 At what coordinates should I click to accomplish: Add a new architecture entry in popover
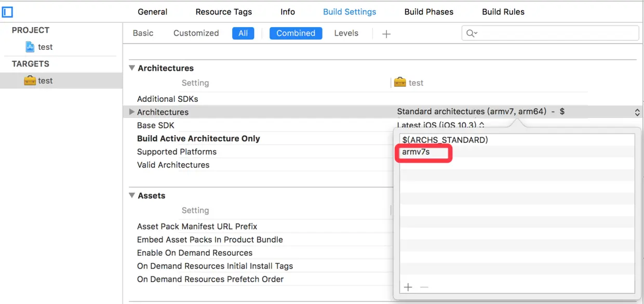408,287
